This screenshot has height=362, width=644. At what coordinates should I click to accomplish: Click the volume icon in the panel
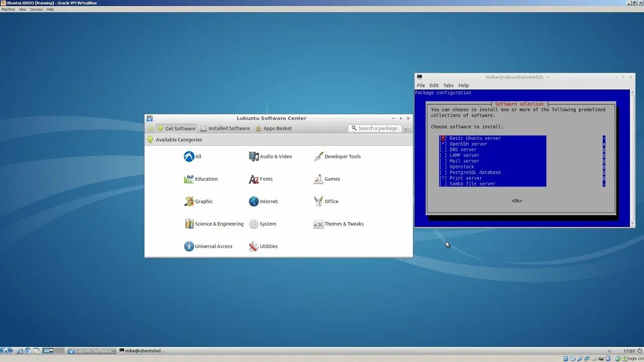pos(610,351)
